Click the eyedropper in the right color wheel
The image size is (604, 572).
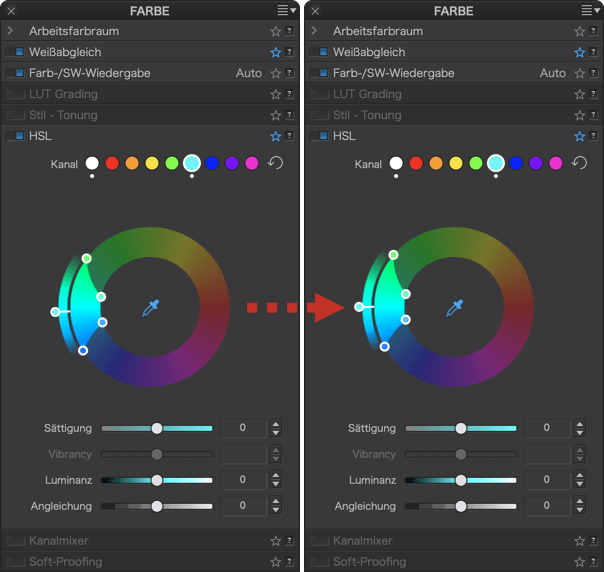[x=454, y=308]
